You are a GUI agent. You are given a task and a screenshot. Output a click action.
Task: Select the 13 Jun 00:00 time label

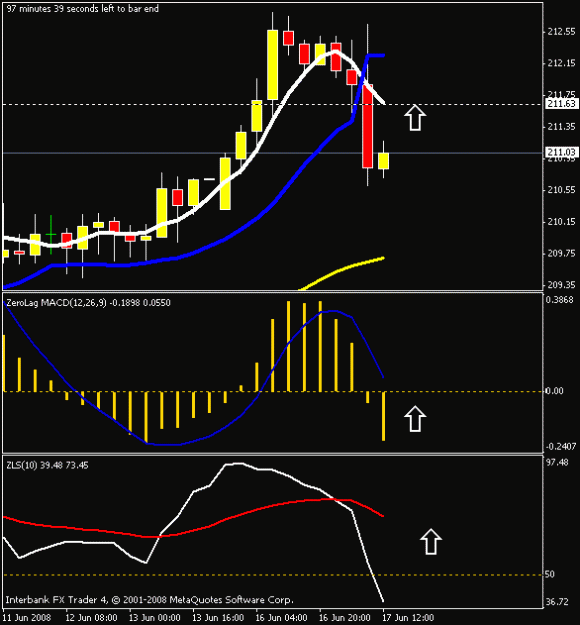pos(155,618)
